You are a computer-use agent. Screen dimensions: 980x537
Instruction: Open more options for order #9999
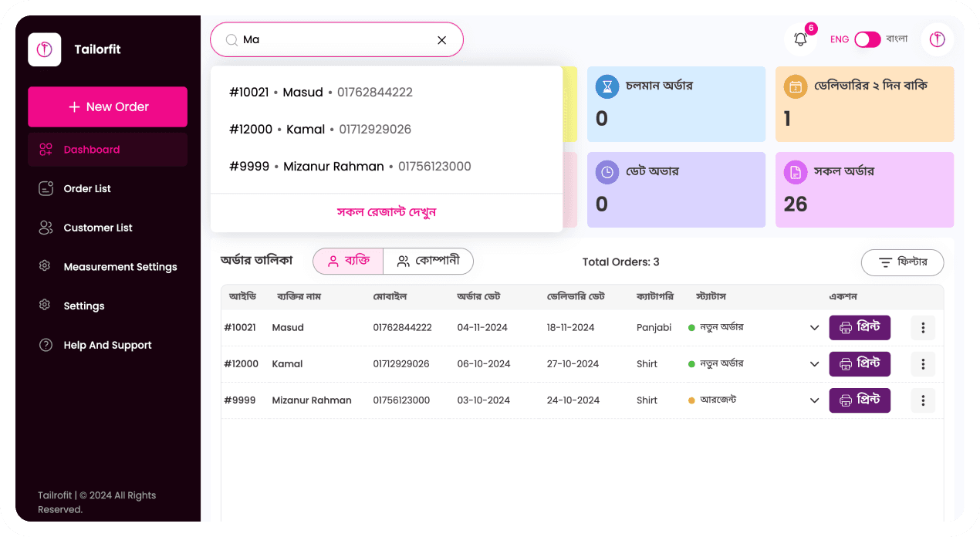point(923,400)
